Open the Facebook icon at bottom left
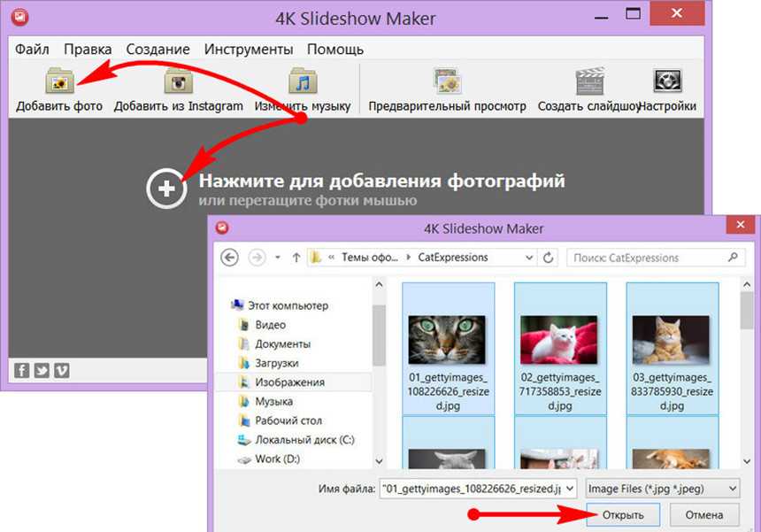 23,370
